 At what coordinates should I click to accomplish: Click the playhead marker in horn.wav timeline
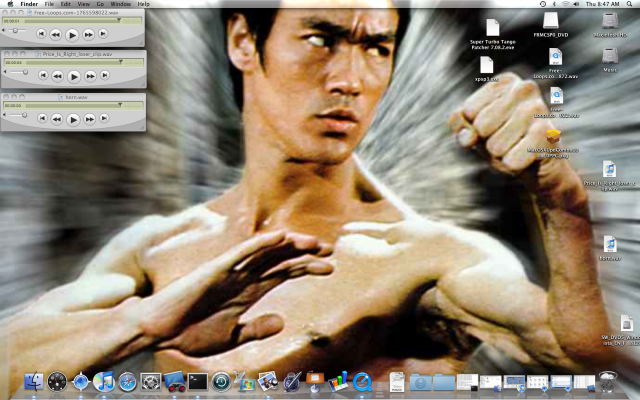coord(120,105)
